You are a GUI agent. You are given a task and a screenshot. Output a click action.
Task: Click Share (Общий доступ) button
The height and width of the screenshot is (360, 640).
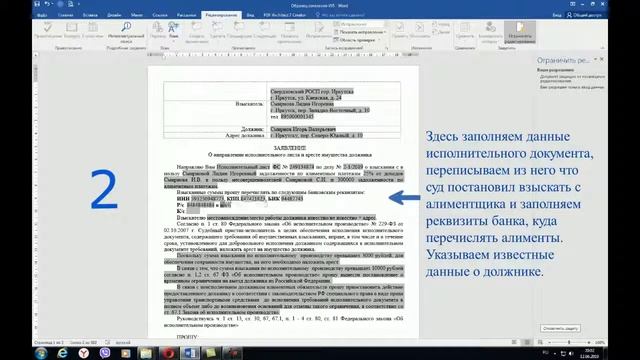pos(585,15)
